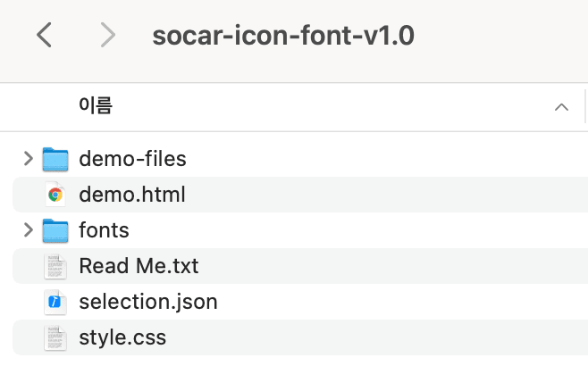The height and width of the screenshot is (366, 588).
Task: Go forward with the right arrow
Action: coord(108,35)
